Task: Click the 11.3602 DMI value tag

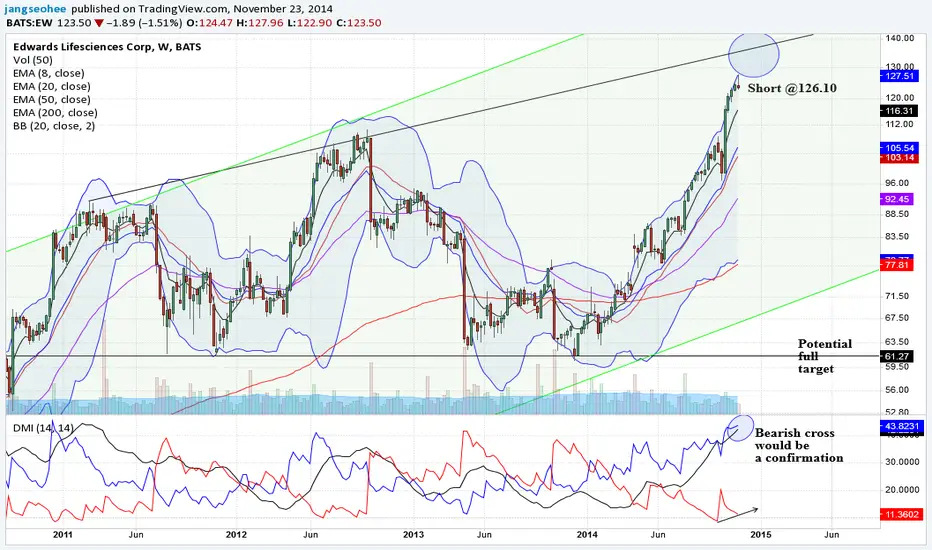Action: click(x=902, y=514)
